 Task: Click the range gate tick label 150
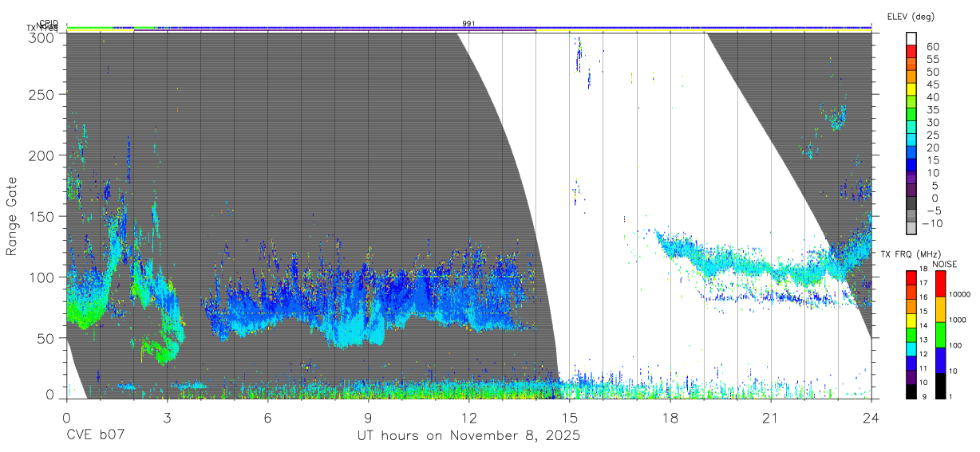click(x=42, y=216)
